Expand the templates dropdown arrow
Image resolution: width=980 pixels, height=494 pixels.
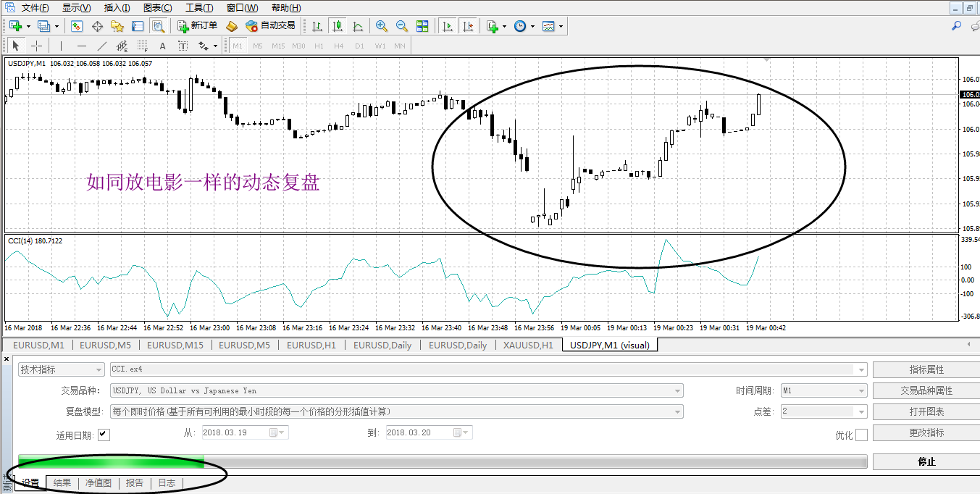click(x=561, y=26)
